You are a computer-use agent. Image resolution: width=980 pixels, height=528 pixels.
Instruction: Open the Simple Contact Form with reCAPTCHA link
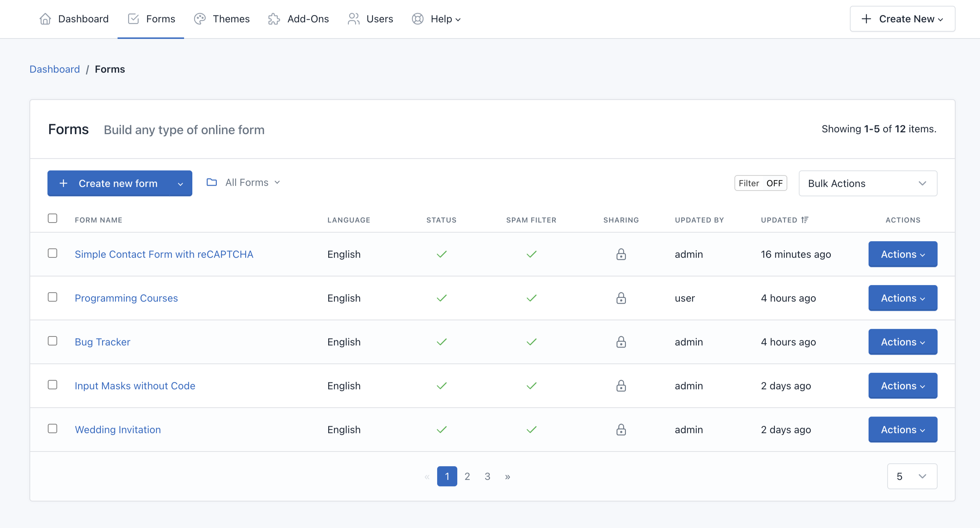pyautogui.click(x=164, y=254)
